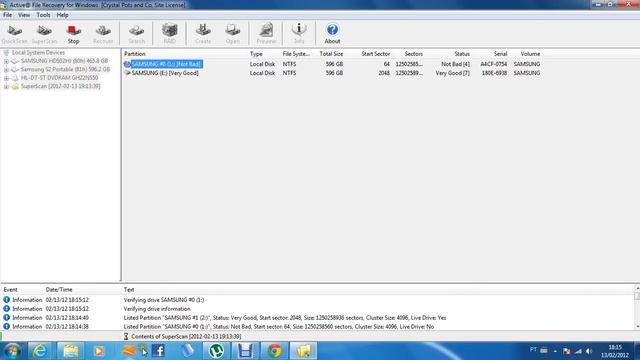Sort by the Volume column header
This screenshot has height=360, width=640.
coord(530,54)
